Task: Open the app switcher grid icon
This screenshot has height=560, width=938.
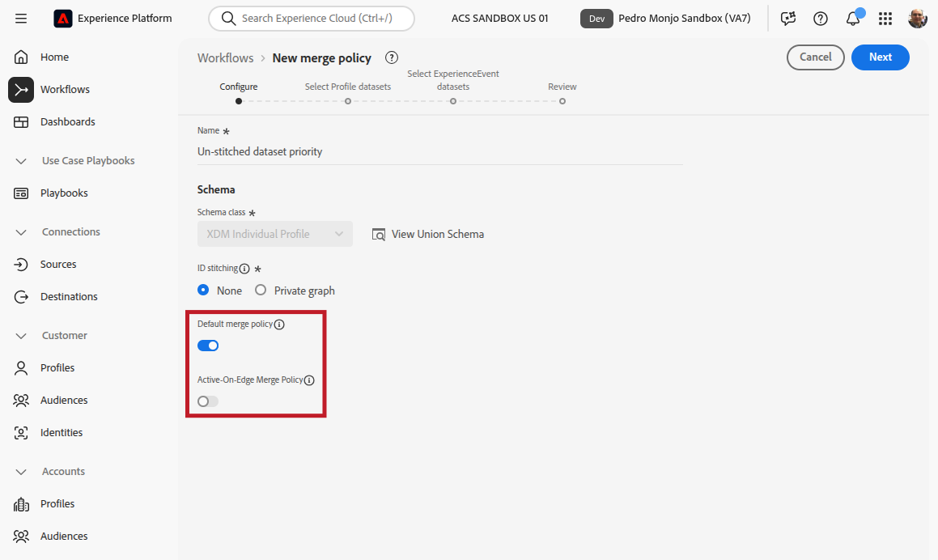Action: tap(885, 19)
